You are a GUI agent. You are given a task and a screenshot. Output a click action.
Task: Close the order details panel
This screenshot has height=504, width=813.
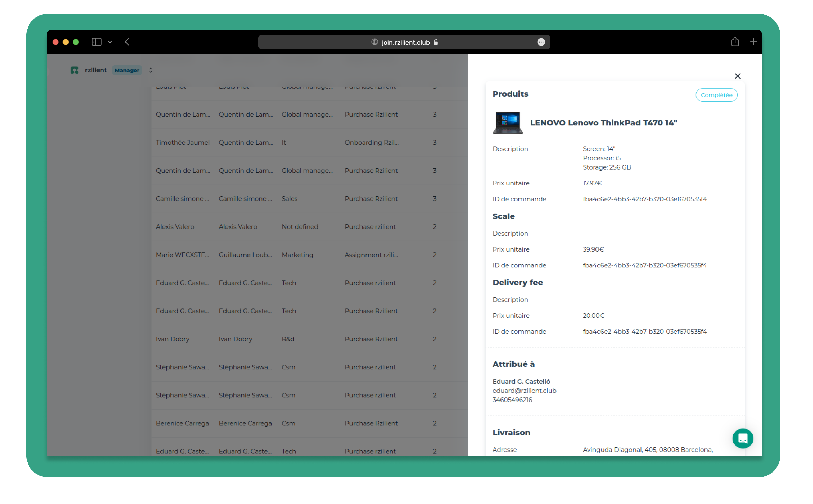(x=737, y=76)
